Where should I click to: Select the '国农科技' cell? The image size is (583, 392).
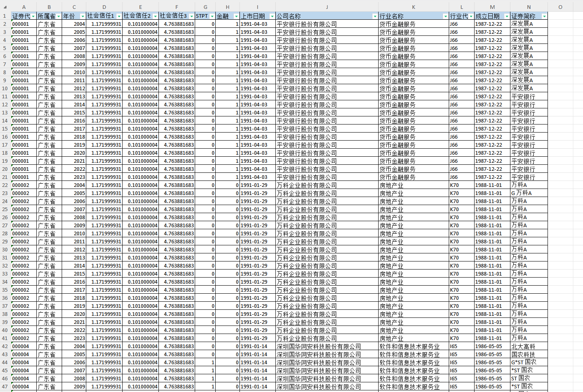click(x=529, y=355)
